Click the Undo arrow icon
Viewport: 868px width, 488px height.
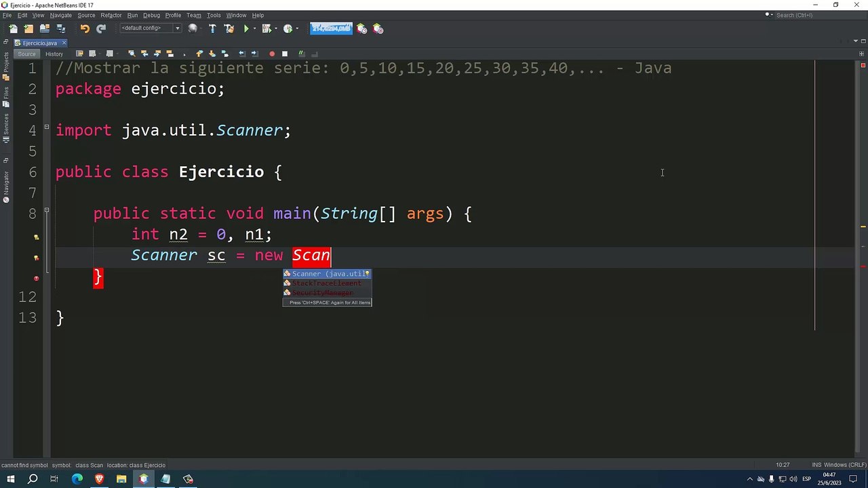point(85,28)
